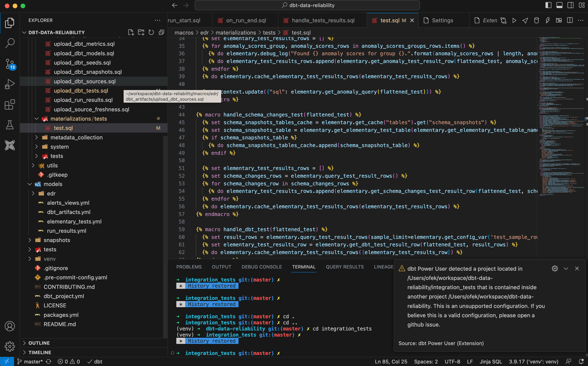Viewport: 588px width, 366px height.
Task: Open the Testing view with the beaker icon
Action: click(x=10, y=125)
